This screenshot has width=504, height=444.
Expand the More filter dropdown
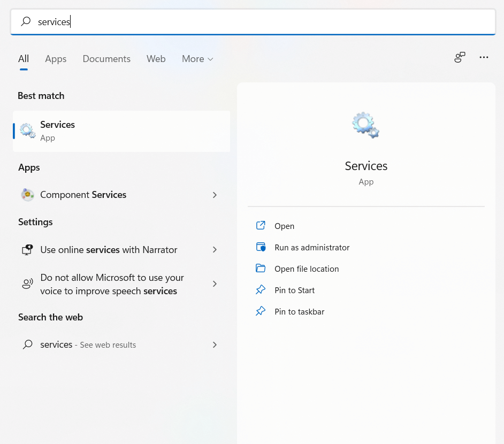point(197,59)
